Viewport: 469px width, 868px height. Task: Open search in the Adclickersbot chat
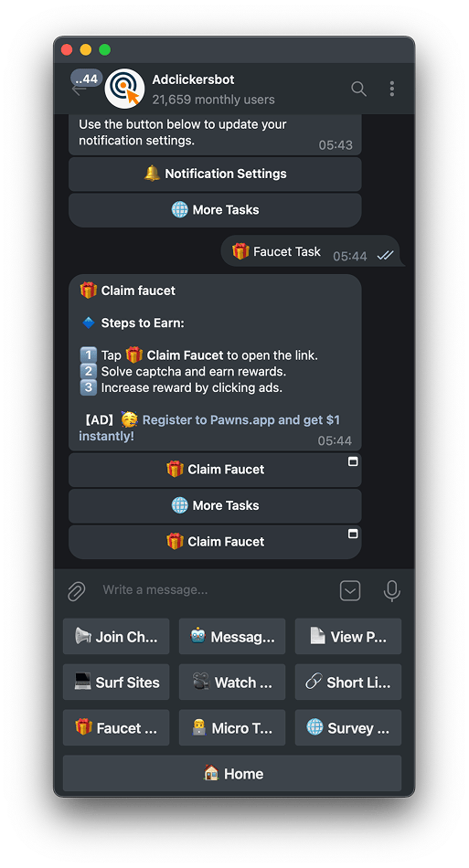point(358,89)
